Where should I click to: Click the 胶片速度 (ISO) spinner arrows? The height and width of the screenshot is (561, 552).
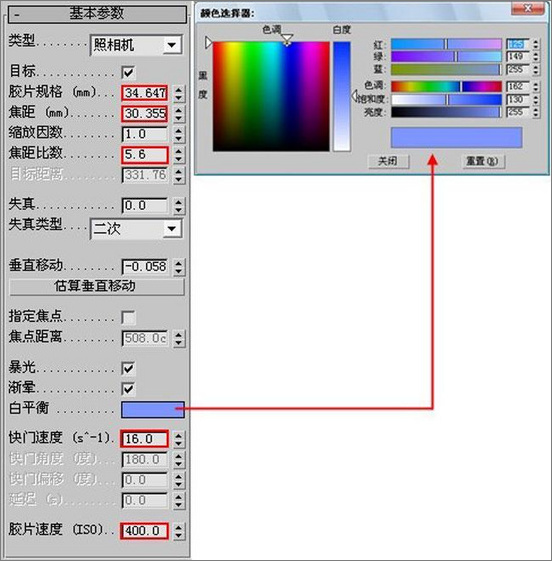[179, 531]
